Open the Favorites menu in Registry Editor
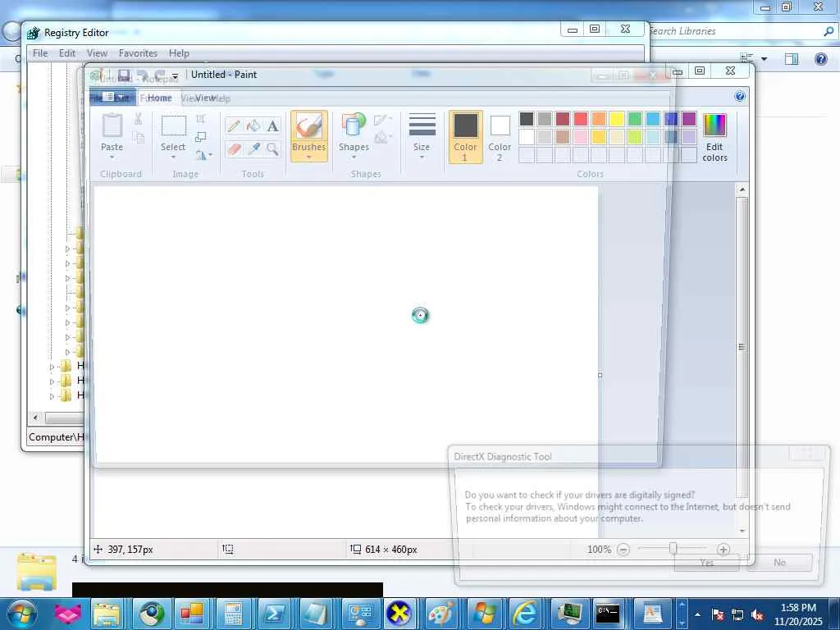 point(138,53)
